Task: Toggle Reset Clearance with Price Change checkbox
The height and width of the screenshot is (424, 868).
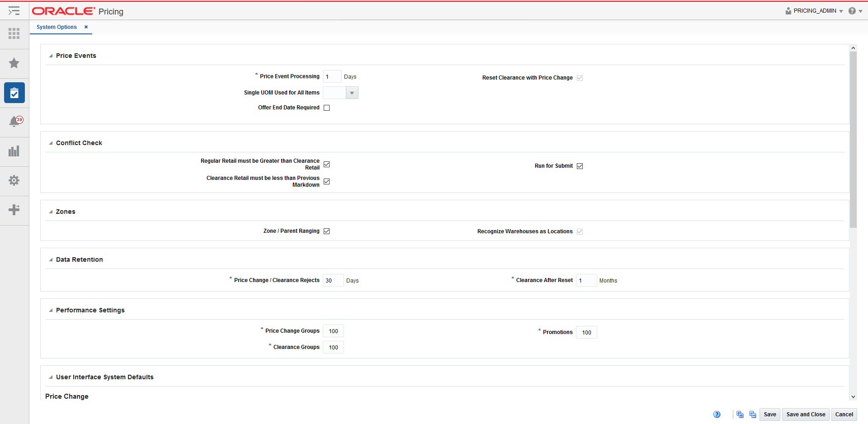Action: click(x=580, y=78)
